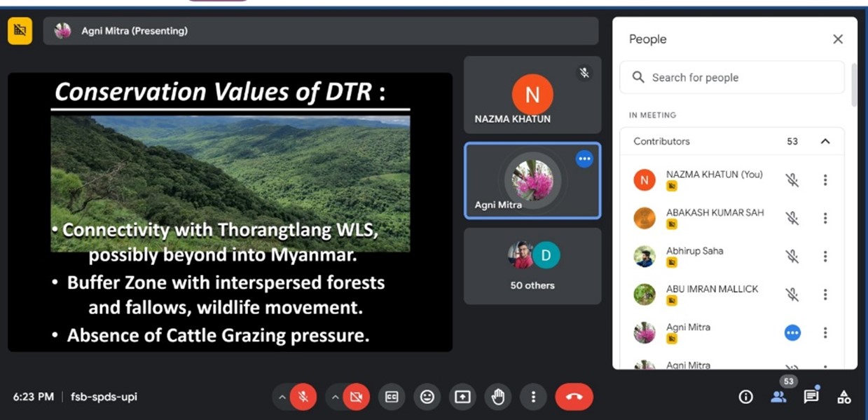
Task: Click the red leave call button
Action: [574, 397]
